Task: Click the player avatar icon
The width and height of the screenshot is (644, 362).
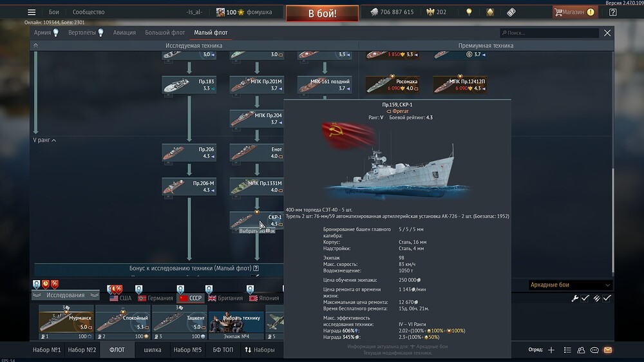Action: coord(220,12)
